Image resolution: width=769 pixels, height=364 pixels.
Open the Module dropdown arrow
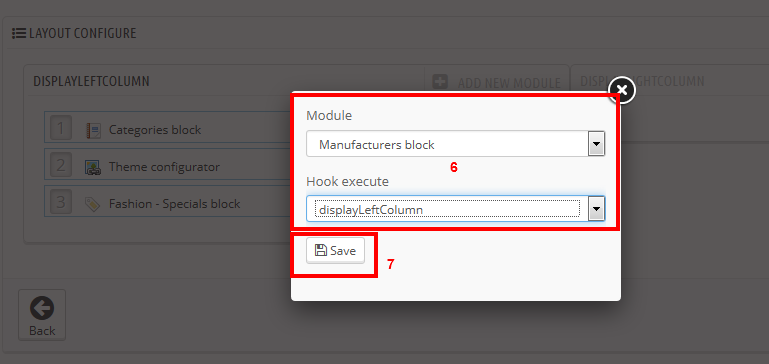596,144
